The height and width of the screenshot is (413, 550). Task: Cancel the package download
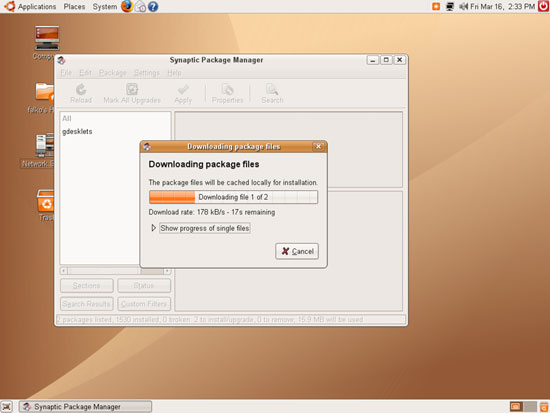pos(297,251)
